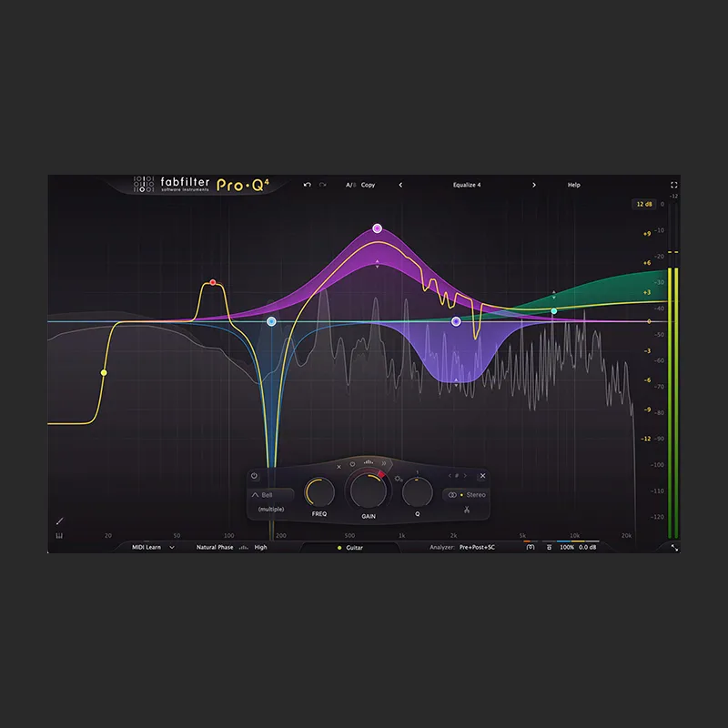Click the 0.0 dB output level
728x728 pixels.
click(x=587, y=548)
